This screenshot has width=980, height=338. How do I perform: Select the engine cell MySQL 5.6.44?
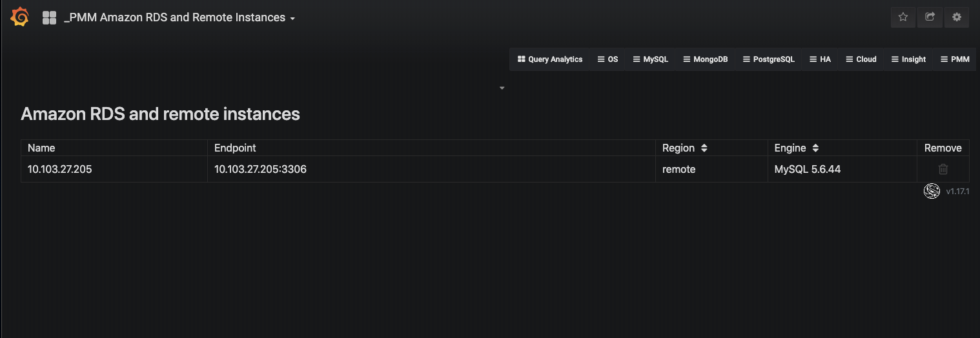coord(842,169)
